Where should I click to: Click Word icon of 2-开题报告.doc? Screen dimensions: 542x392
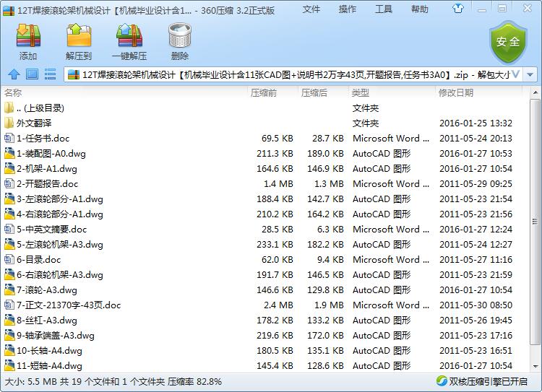point(9,184)
